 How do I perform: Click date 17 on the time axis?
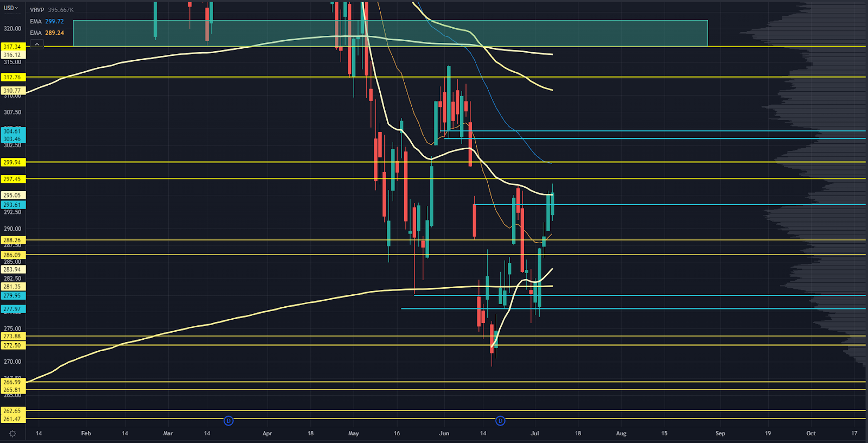point(854,433)
